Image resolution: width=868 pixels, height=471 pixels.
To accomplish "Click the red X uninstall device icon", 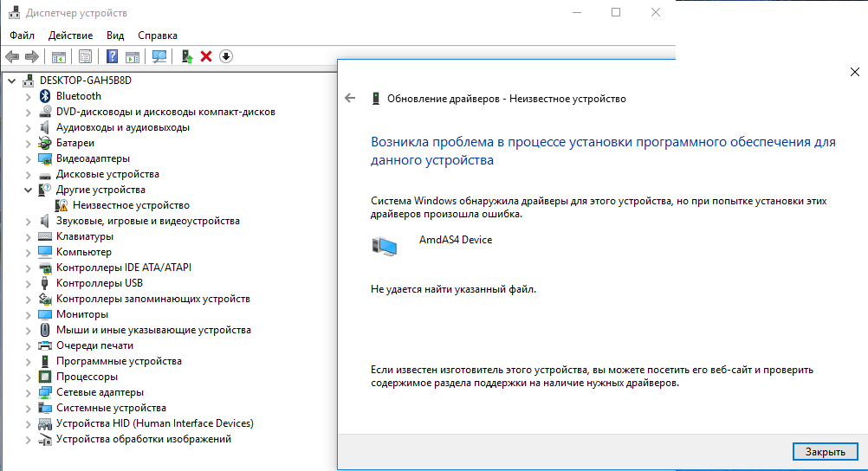I will click(206, 56).
